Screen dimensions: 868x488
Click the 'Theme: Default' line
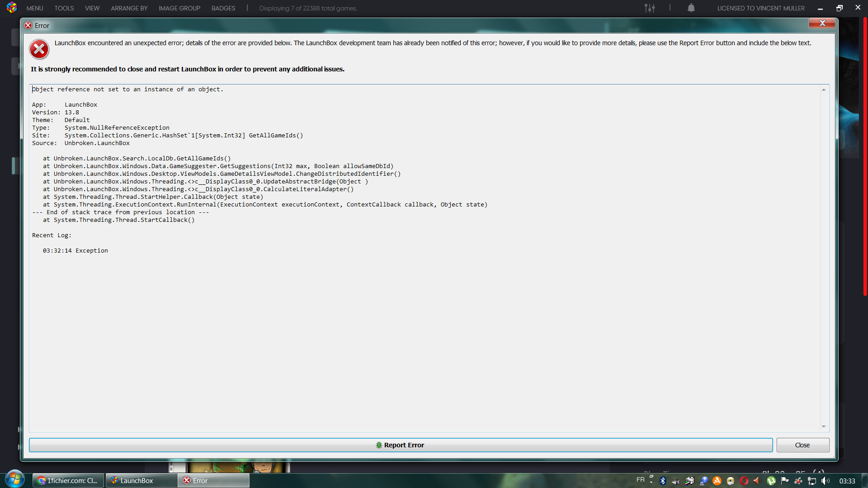click(61, 120)
